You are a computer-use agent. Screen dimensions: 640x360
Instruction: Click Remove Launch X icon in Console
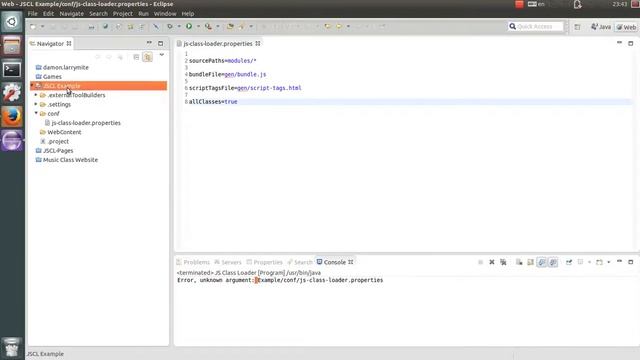[x=492, y=262]
